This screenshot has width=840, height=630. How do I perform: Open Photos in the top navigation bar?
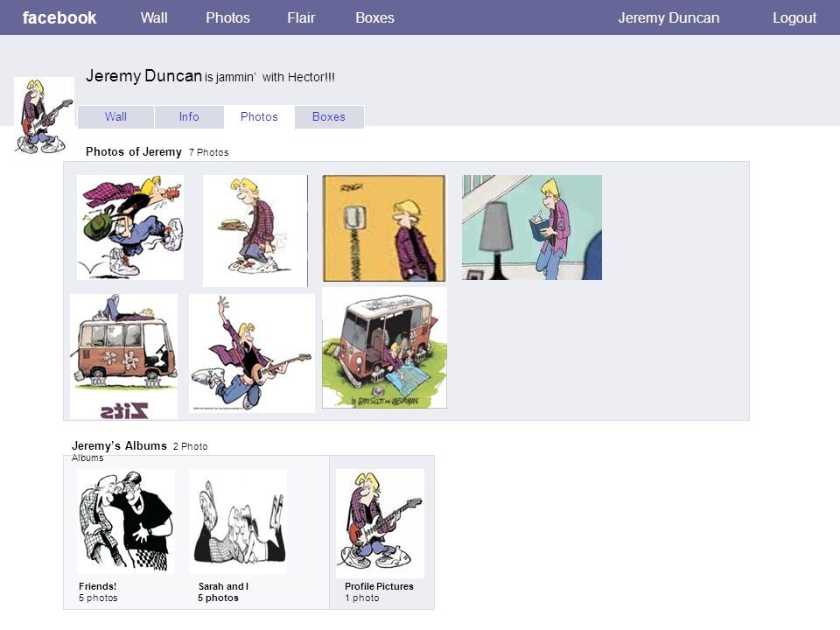(x=227, y=17)
